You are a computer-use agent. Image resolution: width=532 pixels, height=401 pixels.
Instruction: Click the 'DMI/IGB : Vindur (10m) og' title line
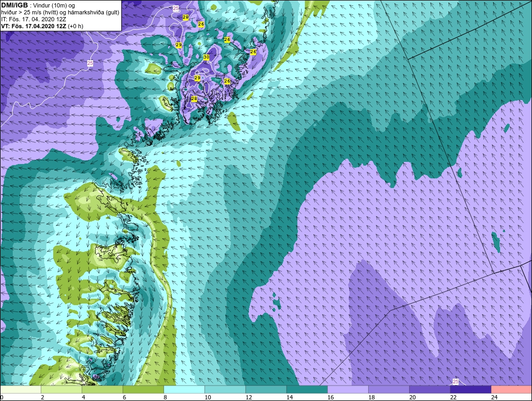point(38,5)
